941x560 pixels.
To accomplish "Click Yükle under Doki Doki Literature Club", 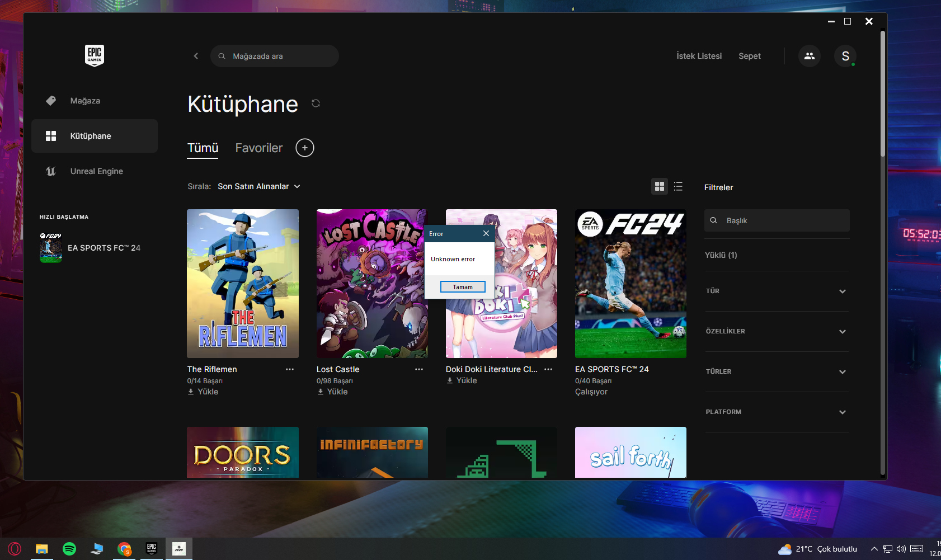I will (462, 380).
